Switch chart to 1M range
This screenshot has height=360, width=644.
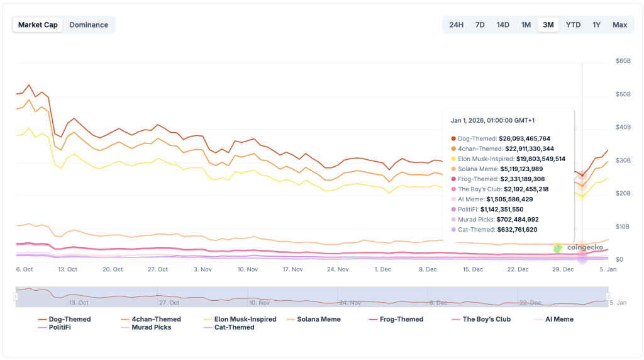coord(526,25)
